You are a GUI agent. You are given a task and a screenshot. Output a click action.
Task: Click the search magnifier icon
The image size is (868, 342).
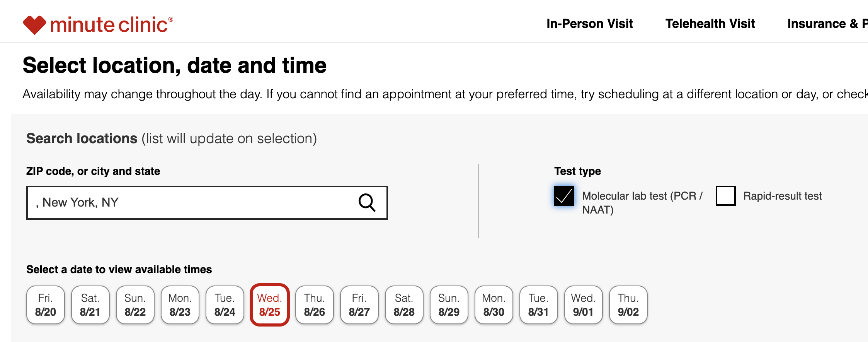(367, 202)
